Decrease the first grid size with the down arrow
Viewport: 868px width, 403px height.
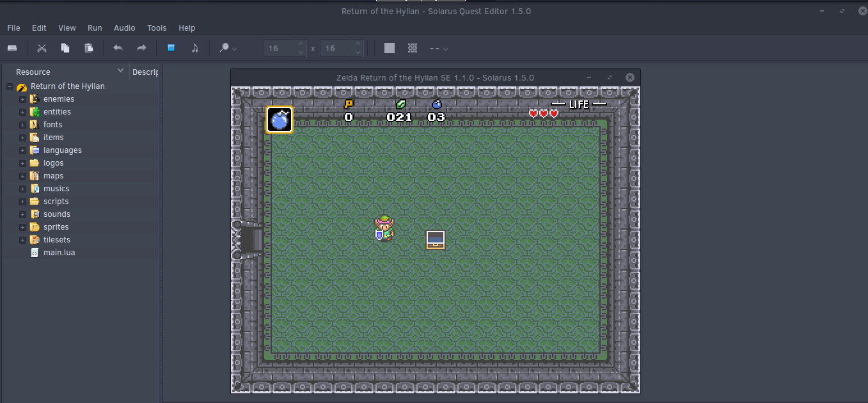point(301,52)
